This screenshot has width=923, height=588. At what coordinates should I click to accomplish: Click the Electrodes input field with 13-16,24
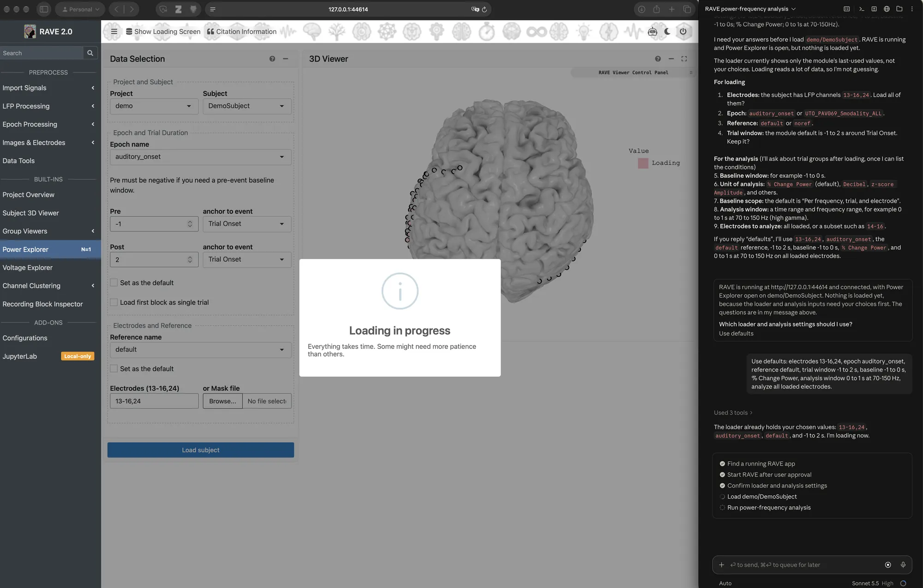154,401
